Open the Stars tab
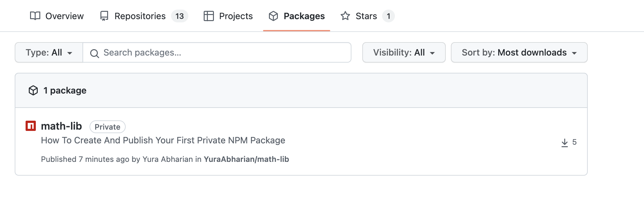The width and height of the screenshot is (644, 212). tap(366, 16)
